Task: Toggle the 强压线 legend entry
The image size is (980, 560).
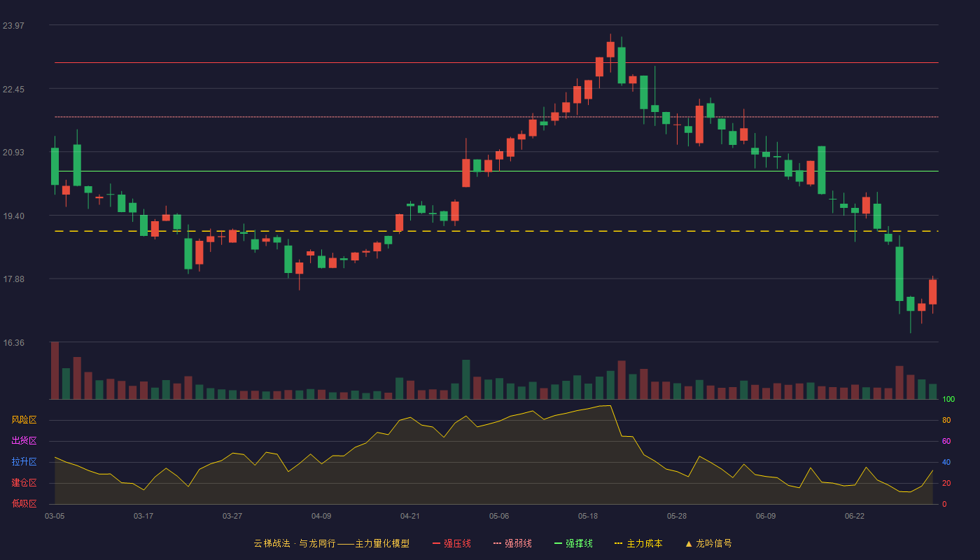Action: (x=451, y=543)
